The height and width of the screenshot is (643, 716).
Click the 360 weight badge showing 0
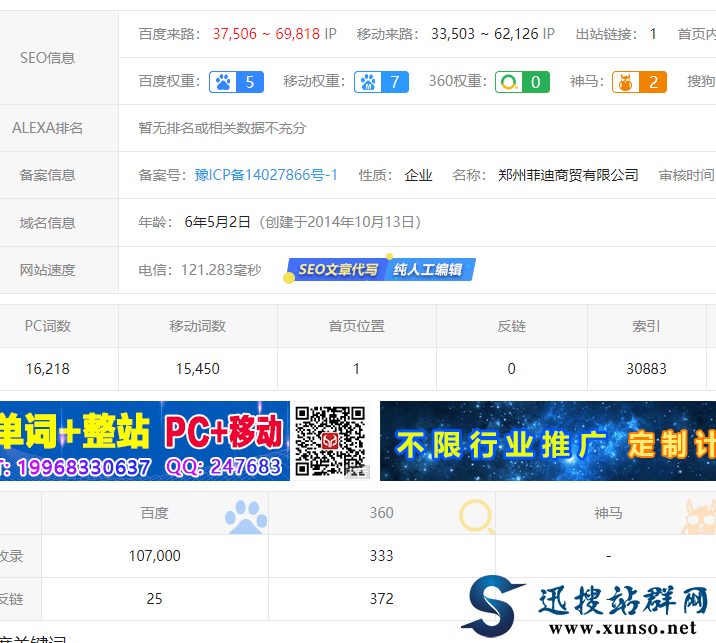522,82
